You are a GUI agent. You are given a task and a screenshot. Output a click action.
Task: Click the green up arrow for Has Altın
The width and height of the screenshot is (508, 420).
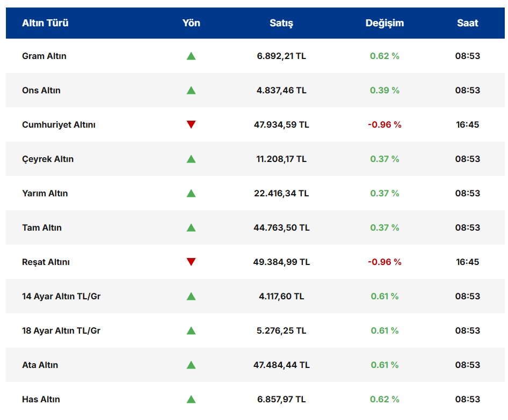[191, 399]
